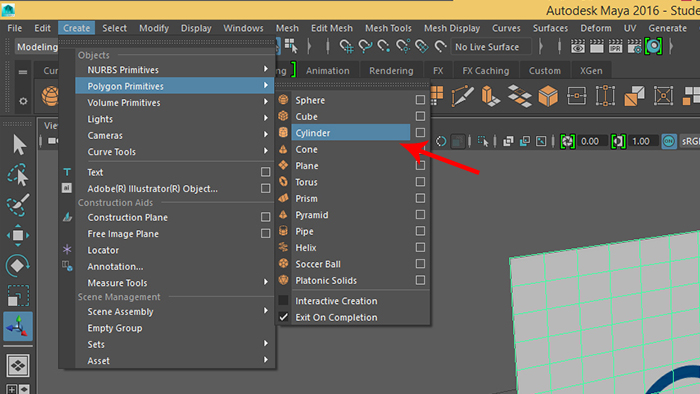Expand Curve Tools submenu

point(174,152)
